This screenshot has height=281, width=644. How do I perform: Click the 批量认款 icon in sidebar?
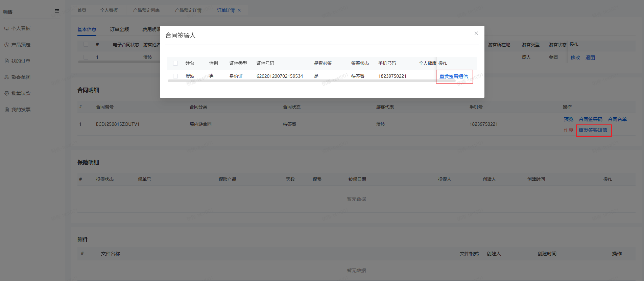(7, 93)
